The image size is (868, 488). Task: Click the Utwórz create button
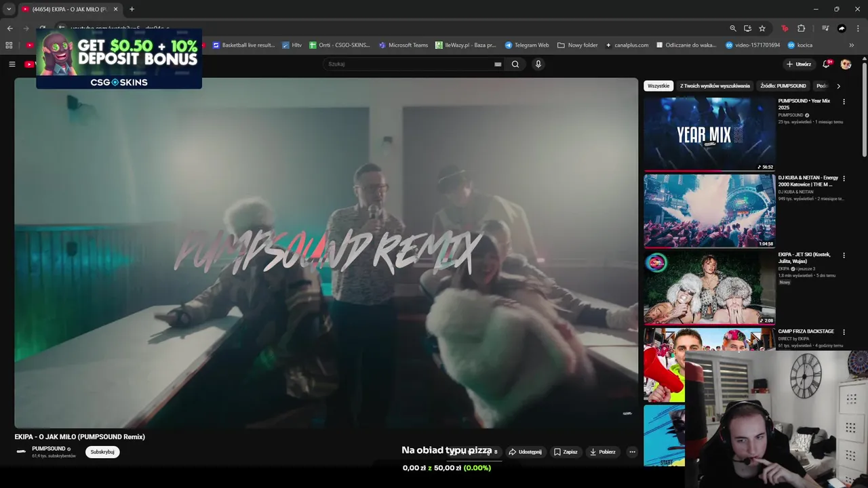point(799,64)
